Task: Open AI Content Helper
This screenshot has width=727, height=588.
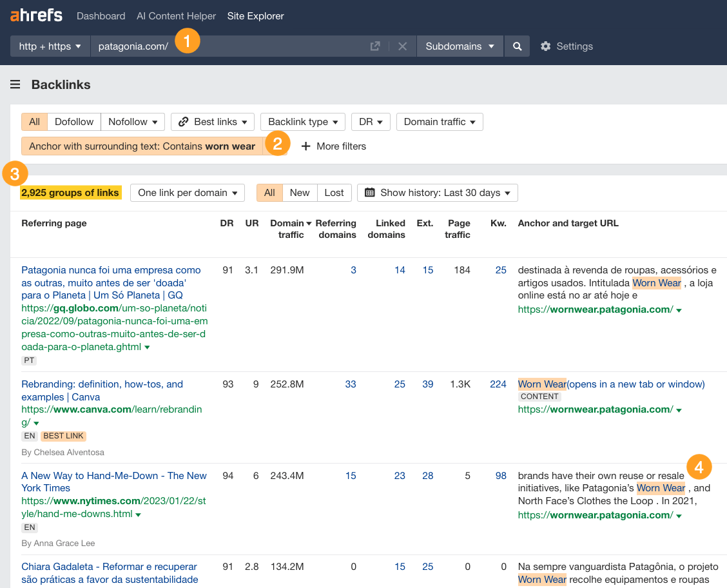Action: (176, 15)
